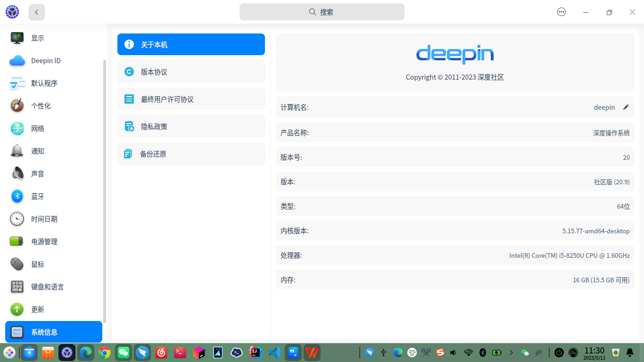Click the kernel version 5.15.77-amd64-desktop text
Screen dimensions: 644x362
(596, 231)
